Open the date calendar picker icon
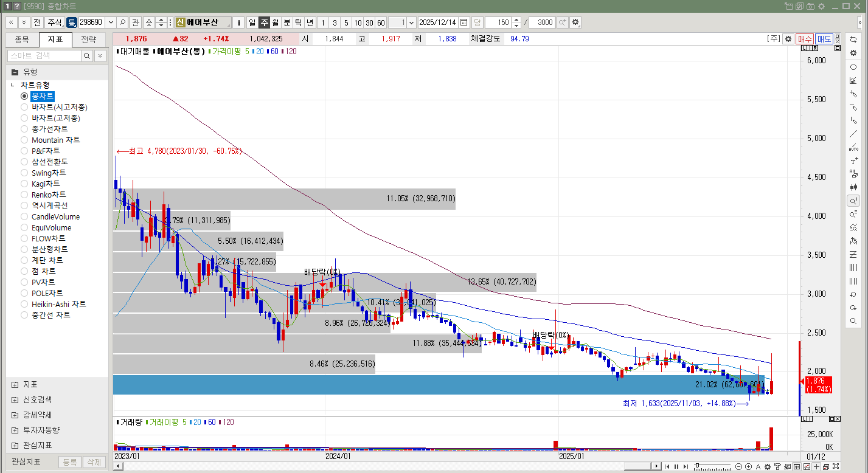Screen dimensions: 868x473 coord(464,22)
